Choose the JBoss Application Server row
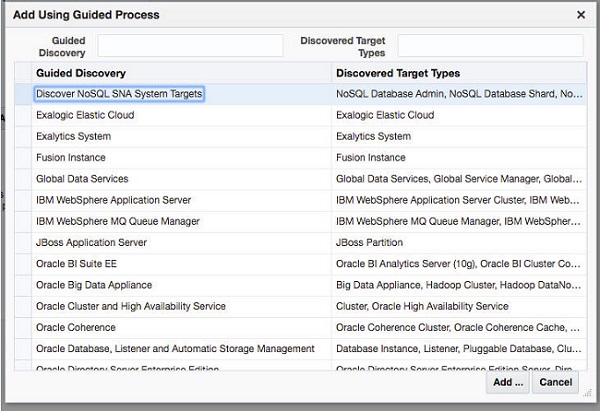 tap(91, 243)
